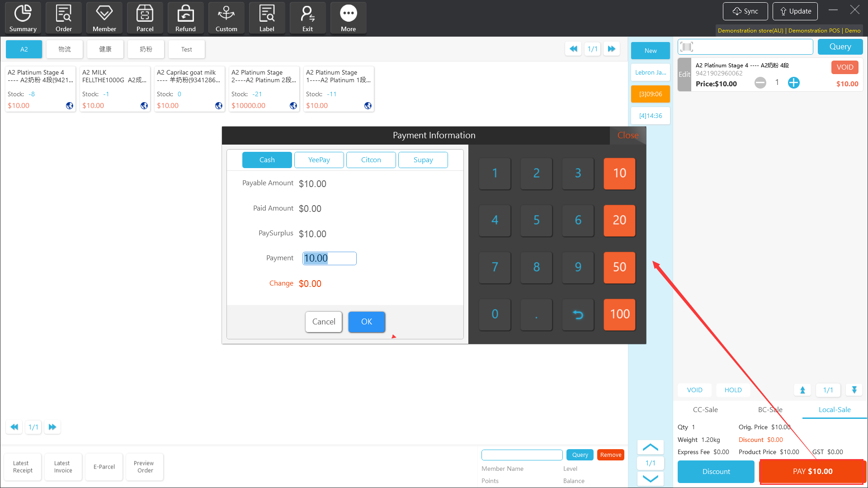The width and height of the screenshot is (868, 488).
Task: Confirm payment with OK button
Action: point(366,322)
